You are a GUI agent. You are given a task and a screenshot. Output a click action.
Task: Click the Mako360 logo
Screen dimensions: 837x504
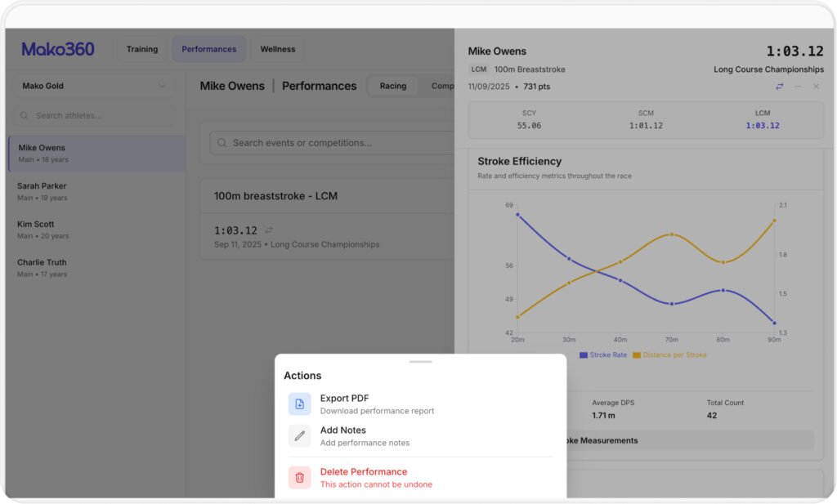(58, 49)
